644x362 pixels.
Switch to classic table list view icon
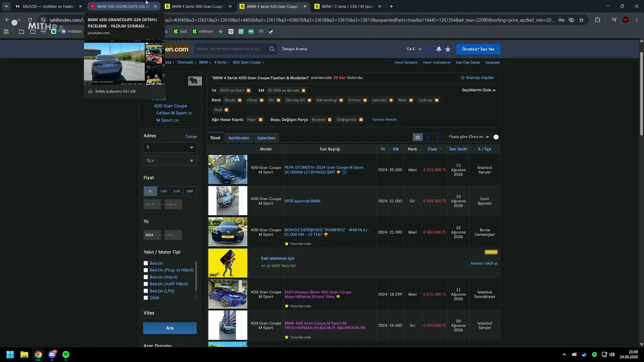coord(418,137)
